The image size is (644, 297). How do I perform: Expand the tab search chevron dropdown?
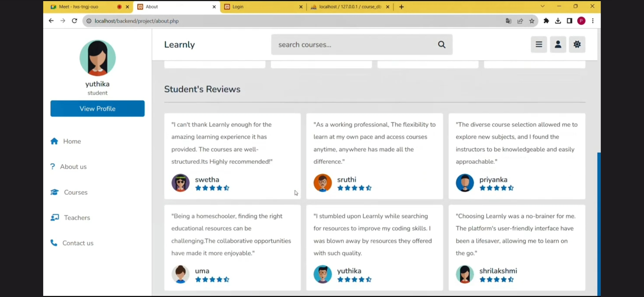pyautogui.click(x=542, y=6)
